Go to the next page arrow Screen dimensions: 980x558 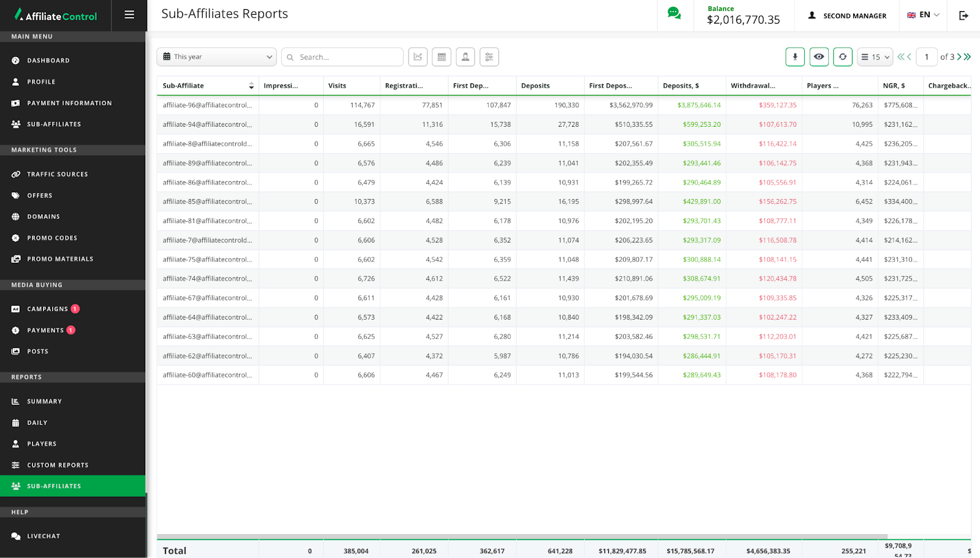pos(959,57)
